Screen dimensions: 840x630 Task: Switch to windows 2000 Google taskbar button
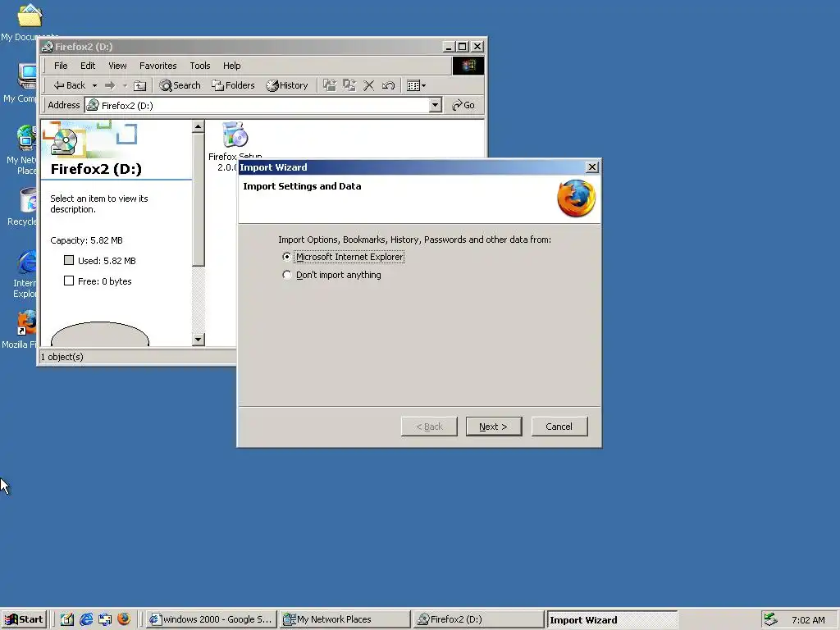[211, 619]
